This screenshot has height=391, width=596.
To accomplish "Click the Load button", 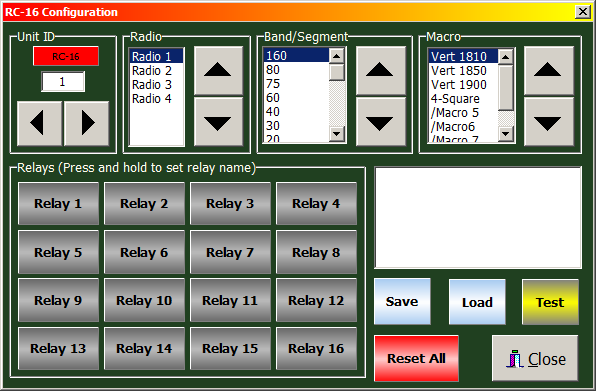I will [477, 302].
